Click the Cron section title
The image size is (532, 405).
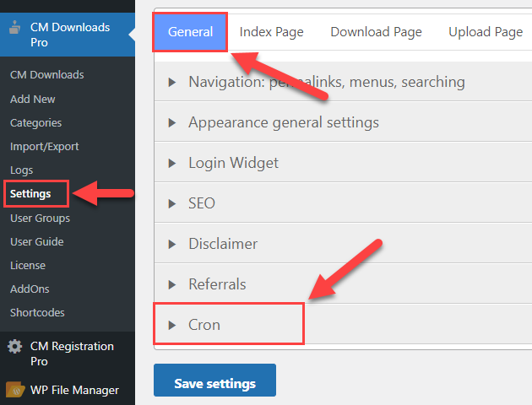click(x=204, y=325)
